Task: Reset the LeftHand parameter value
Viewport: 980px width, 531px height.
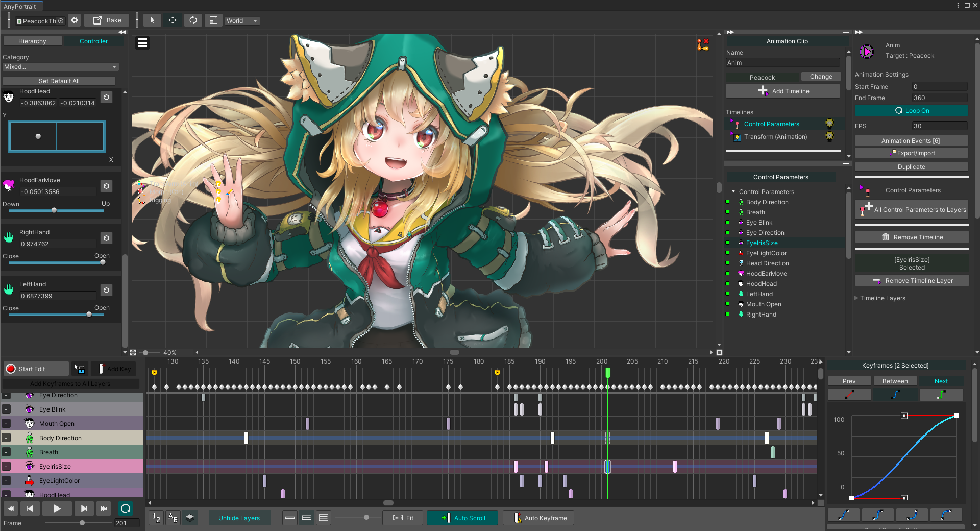Action: [106, 290]
